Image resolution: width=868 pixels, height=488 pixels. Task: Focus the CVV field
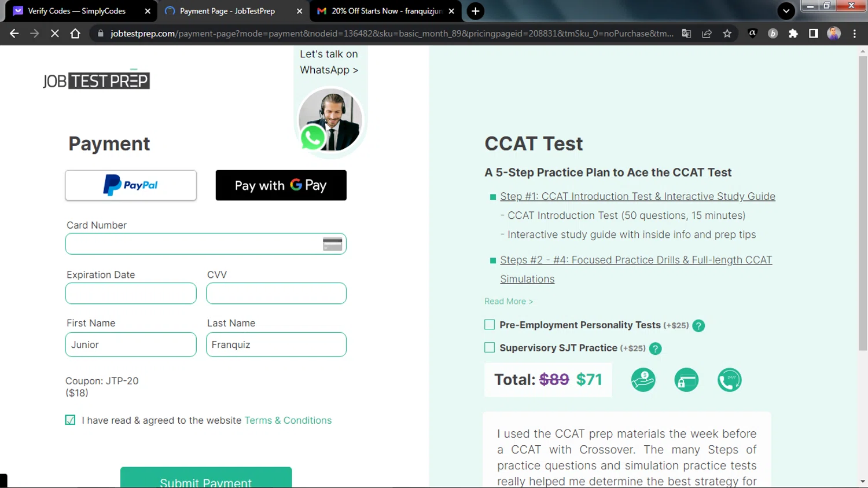tap(276, 293)
